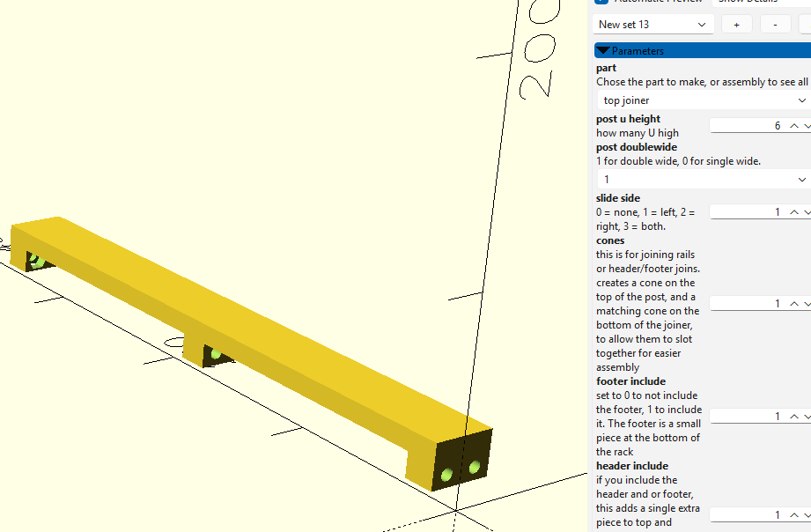The width and height of the screenshot is (811, 532).
Task: Click the 'slide side' label
Action: [x=618, y=198]
